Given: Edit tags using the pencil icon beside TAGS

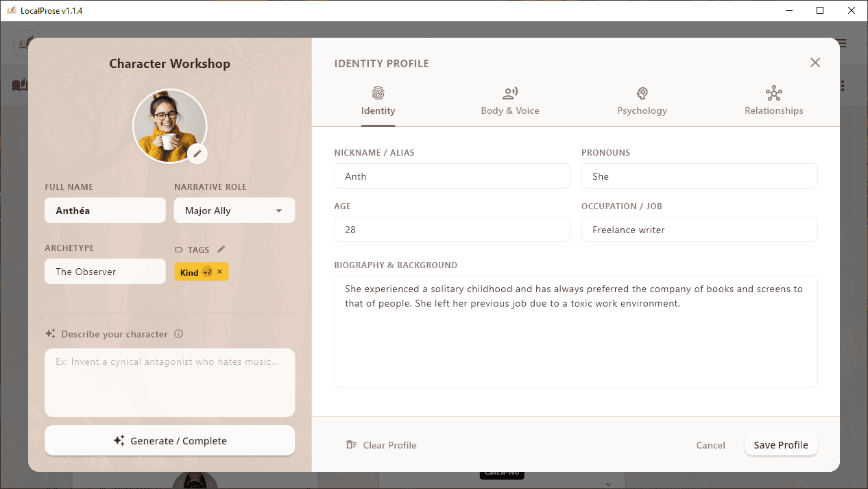Looking at the screenshot, I should 219,249.
